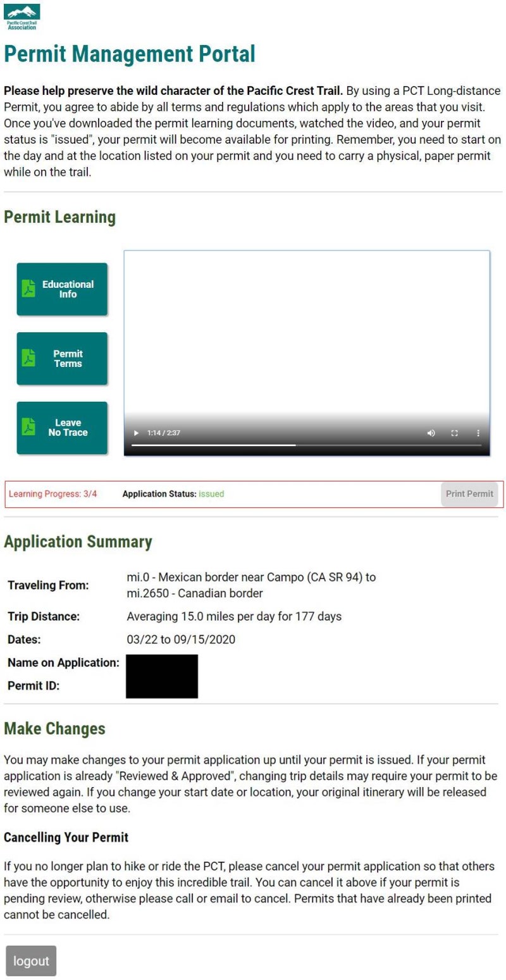Screen dimensions: 506x980
Task: Click the Cancelling Your Permit subheading
Action: click(x=66, y=837)
